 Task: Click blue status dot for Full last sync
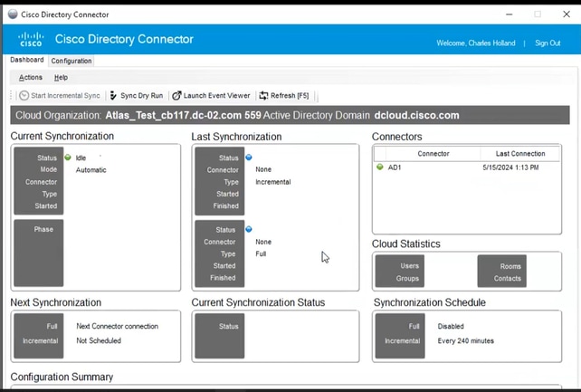[x=249, y=229]
